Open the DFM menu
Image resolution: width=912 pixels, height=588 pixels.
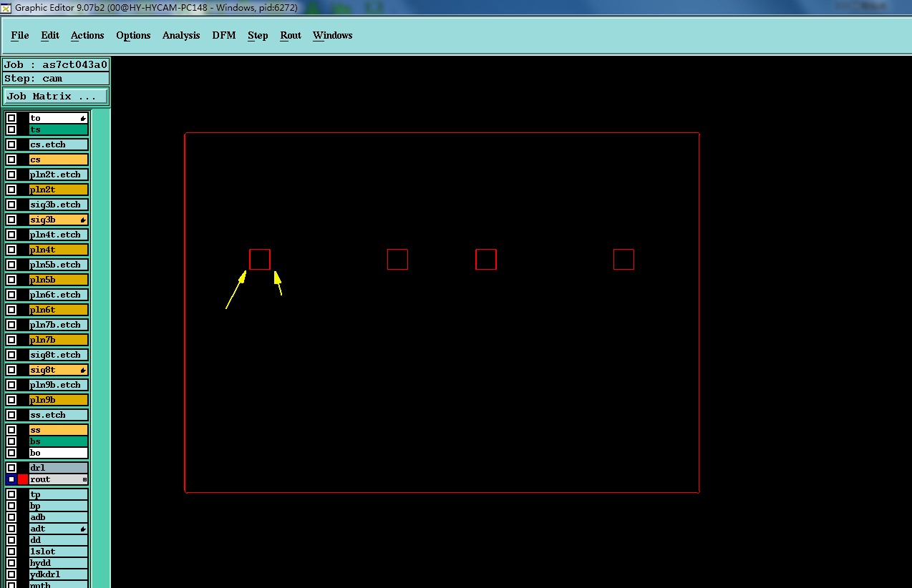[x=224, y=35]
